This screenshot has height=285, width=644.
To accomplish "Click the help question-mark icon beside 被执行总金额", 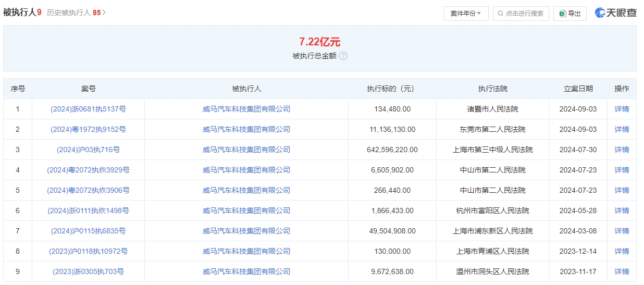I will [x=343, y=56].
